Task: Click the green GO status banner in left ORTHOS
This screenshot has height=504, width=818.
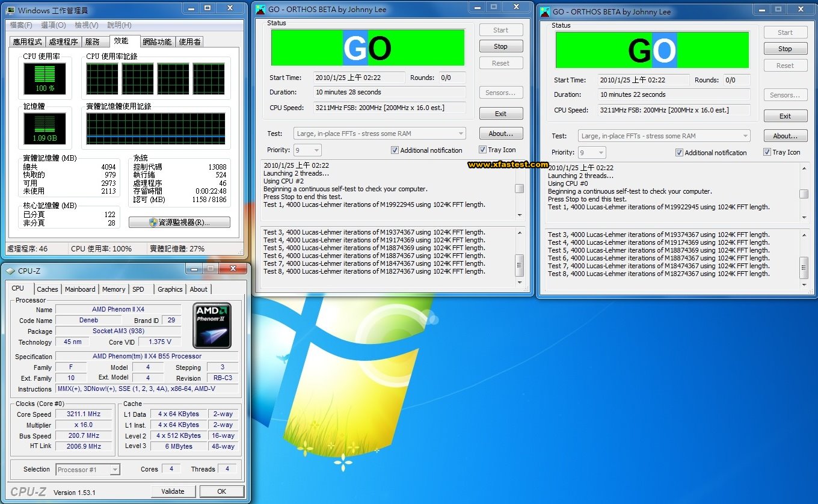Action: [x=367, y=48]
